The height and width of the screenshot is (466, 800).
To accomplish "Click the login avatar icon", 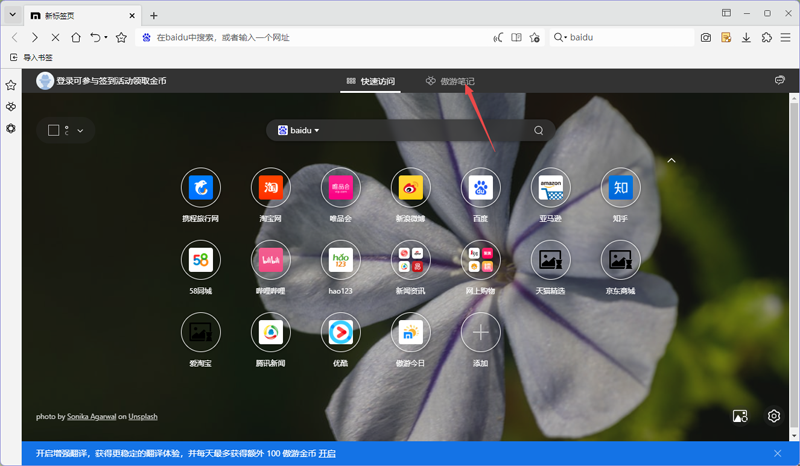I will 45,81.
